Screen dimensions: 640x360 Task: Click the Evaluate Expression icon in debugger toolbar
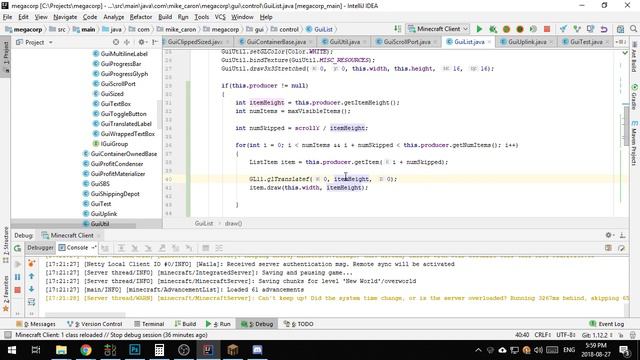pyautogui.click(x=206, y=248)
